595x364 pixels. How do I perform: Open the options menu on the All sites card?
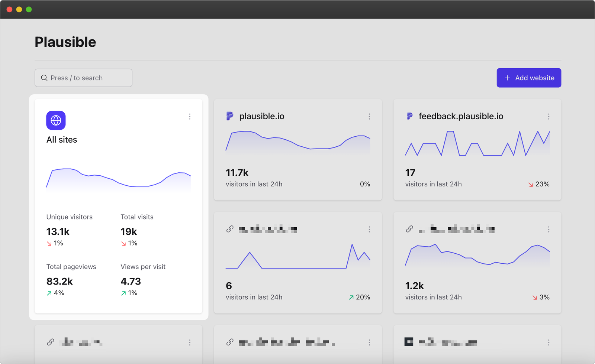(190, 116)
